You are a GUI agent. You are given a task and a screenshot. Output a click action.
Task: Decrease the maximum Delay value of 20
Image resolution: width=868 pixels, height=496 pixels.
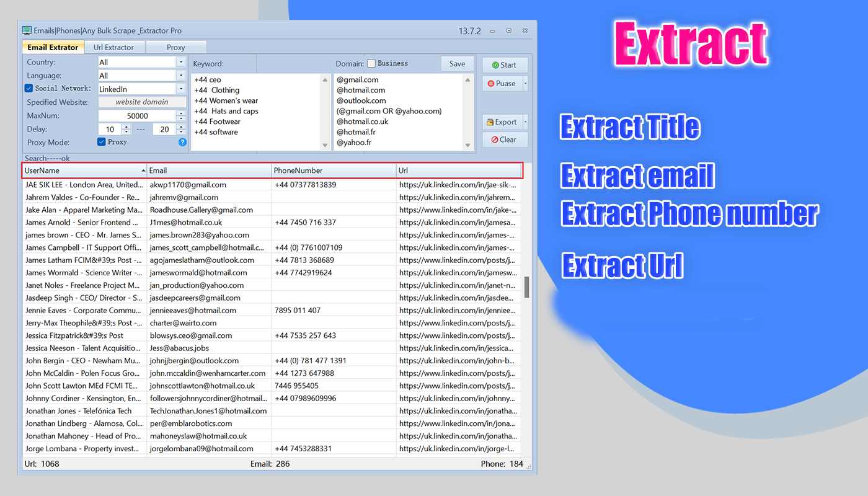click(181, 132)
